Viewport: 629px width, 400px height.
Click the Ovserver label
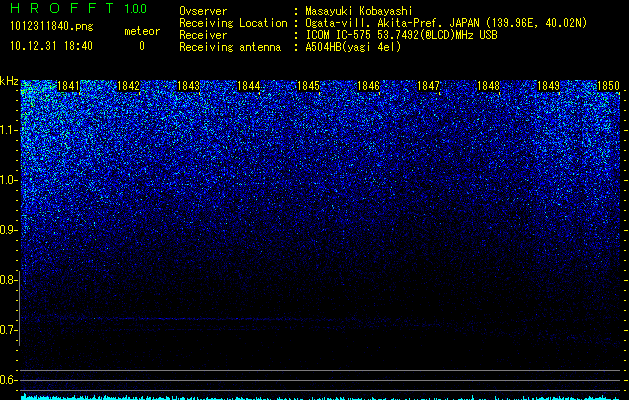click(203, 11)
